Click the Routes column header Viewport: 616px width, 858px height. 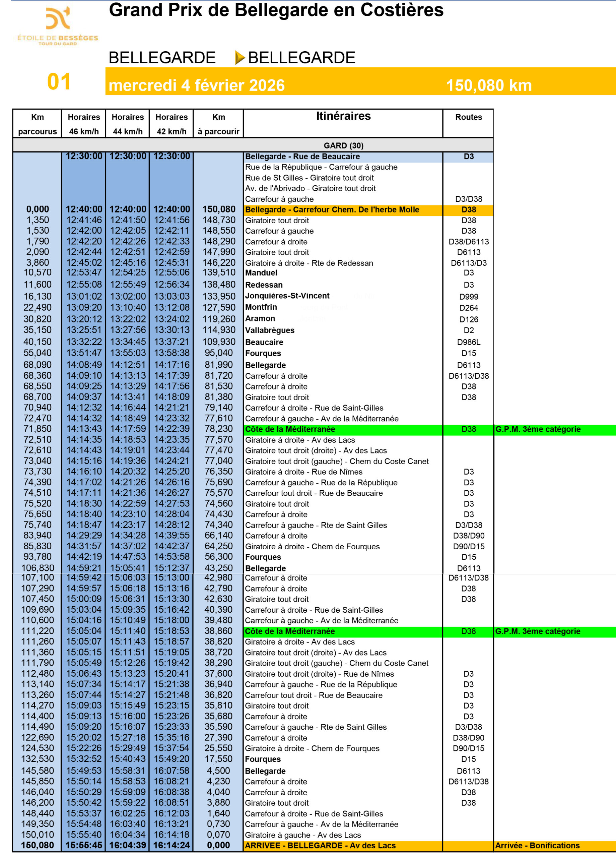point(468,117)
